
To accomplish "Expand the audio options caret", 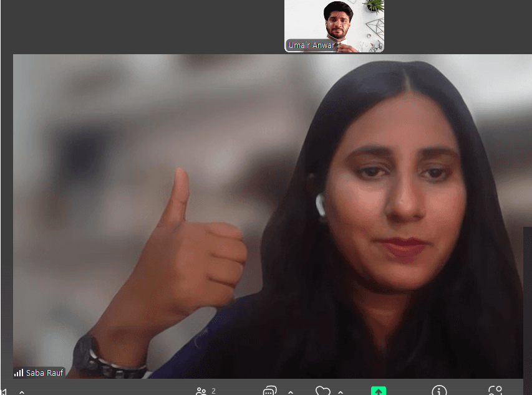I will coord(22,392).
